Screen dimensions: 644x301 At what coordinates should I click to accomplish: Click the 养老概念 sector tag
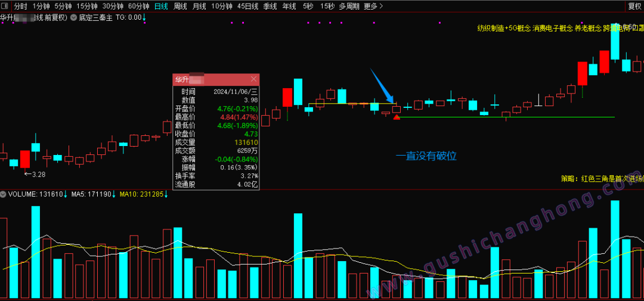(588, 29)
